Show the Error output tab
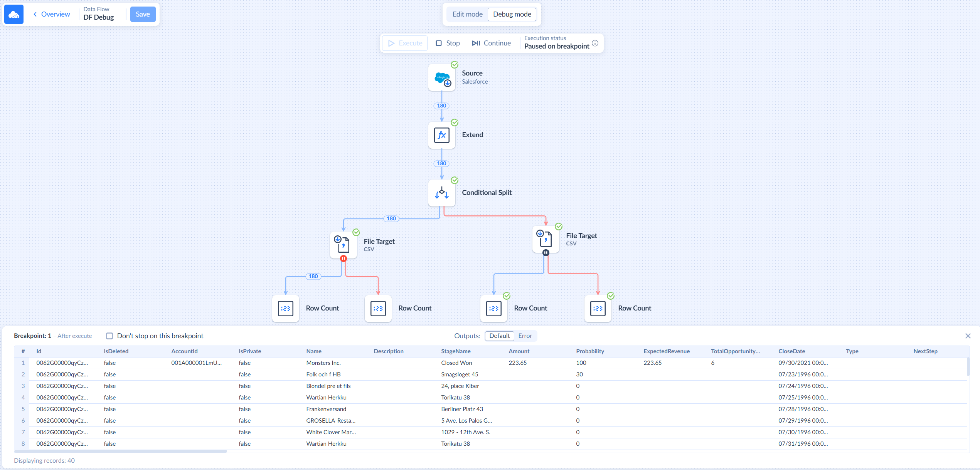This screenshot has height=470, width=980. tap(525, 336)
